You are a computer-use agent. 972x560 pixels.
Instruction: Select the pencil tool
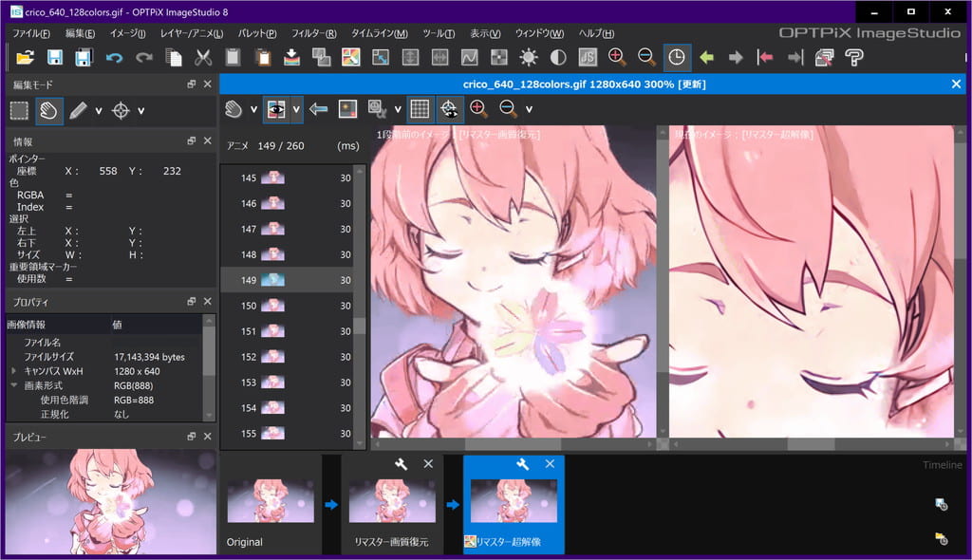click(78, 111)
